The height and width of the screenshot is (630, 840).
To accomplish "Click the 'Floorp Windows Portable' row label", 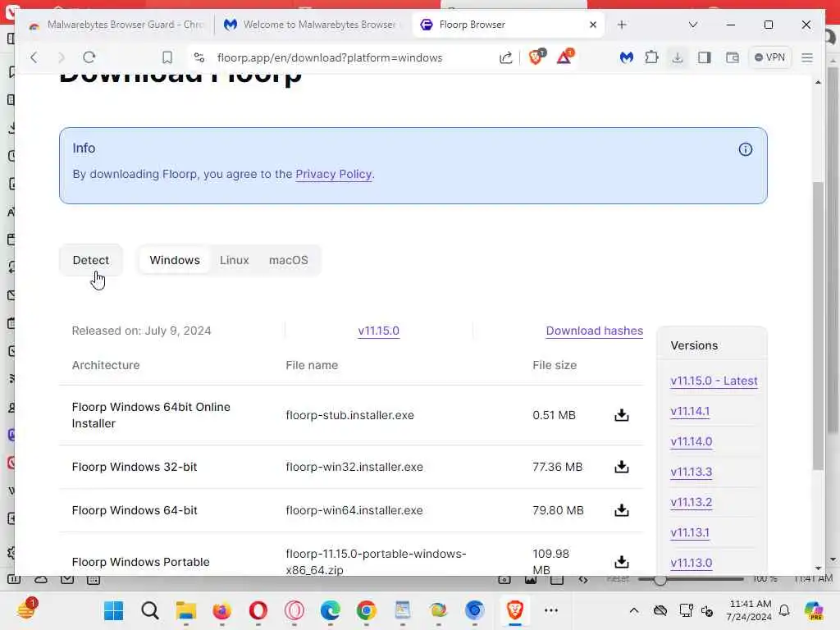I will tap(141, 562).
